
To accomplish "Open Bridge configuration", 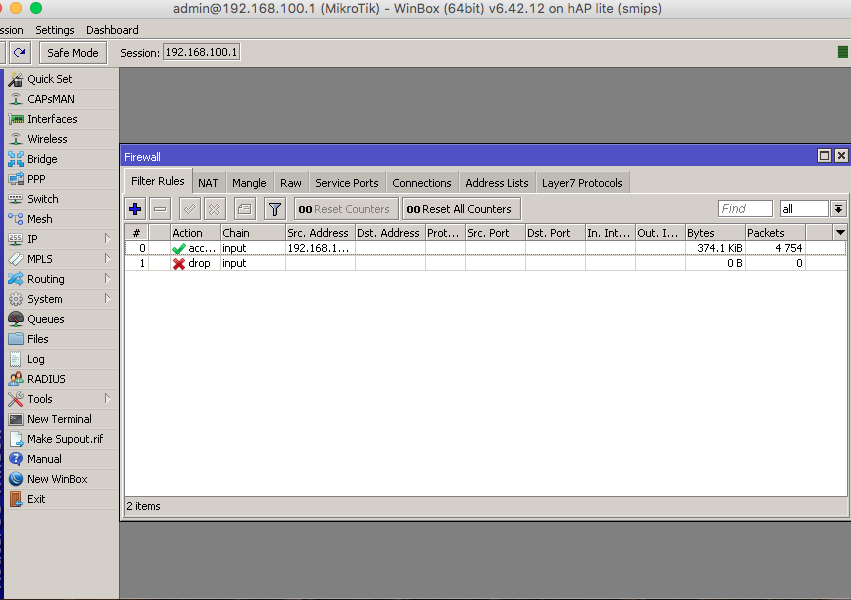I will (62, 159).
